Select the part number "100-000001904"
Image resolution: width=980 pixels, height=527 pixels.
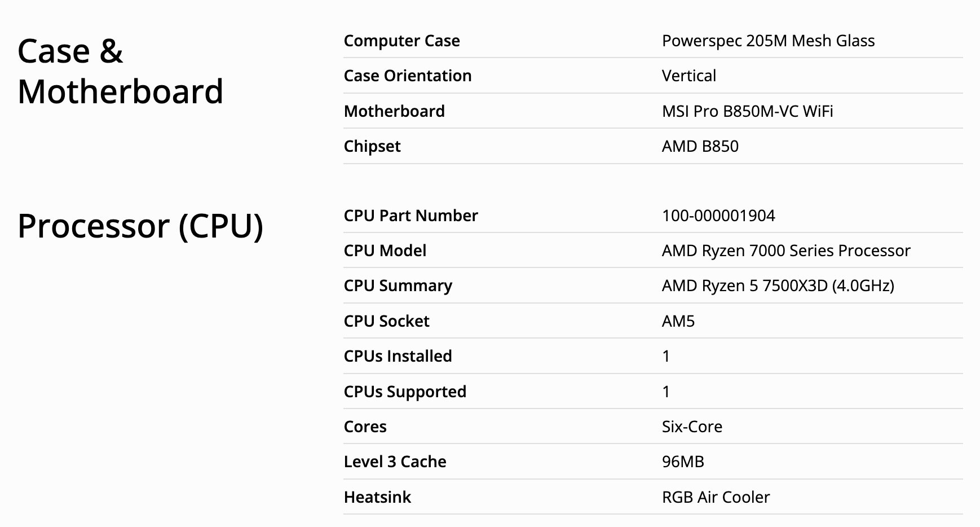[x=718, y=216]
